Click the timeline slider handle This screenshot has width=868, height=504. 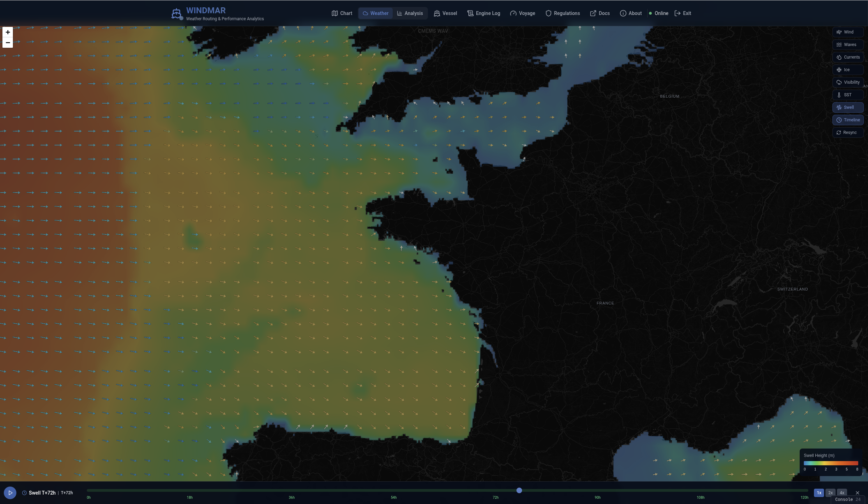tap(519, 490)
